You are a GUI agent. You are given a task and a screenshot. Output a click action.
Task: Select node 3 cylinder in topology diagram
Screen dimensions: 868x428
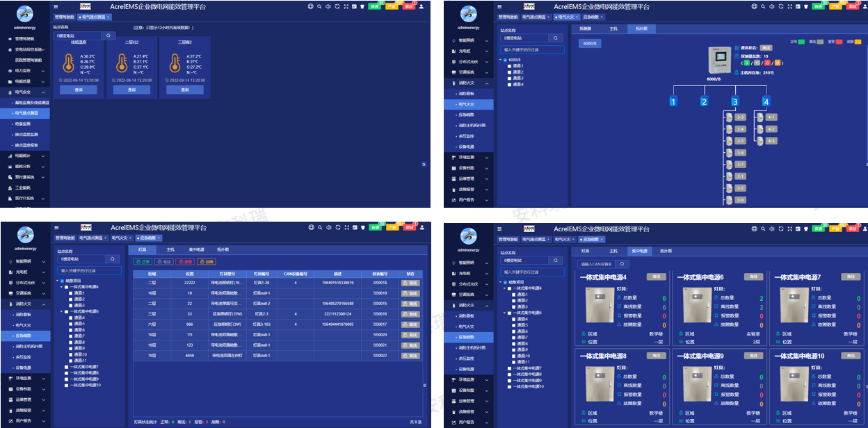[734, 101]
